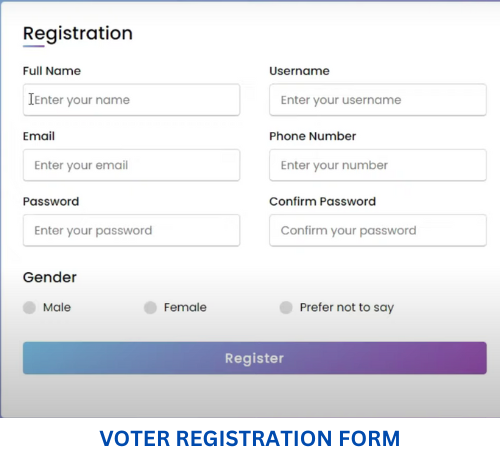
Task: Submit the form with the Register button
Action: (255, 358)
